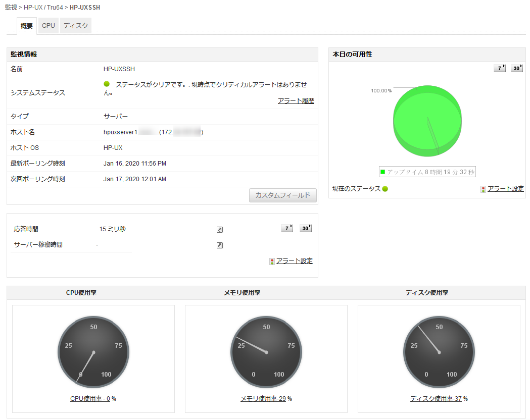Open the アラート履歴 link
Screen dimensions: 530x420
(296, 101)
